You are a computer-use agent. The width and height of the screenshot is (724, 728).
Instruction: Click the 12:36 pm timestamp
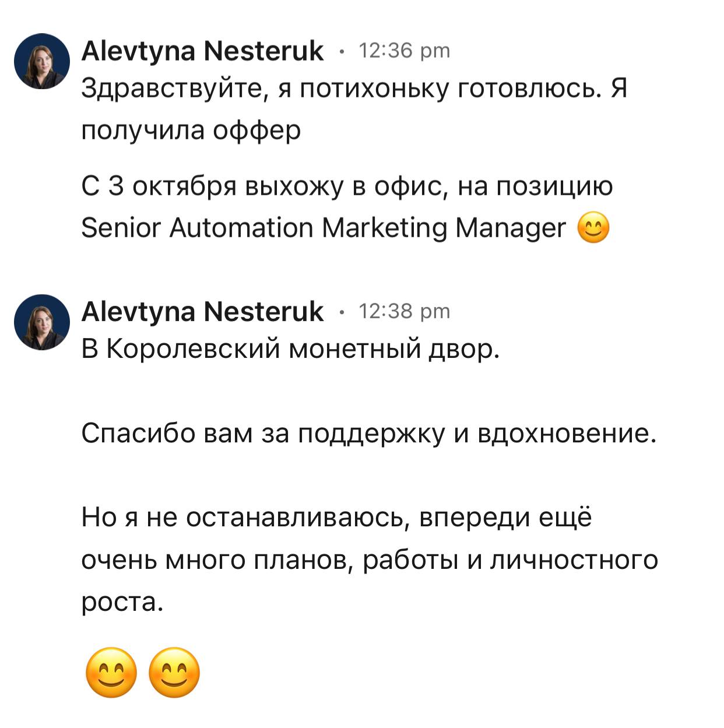[405, 51]
